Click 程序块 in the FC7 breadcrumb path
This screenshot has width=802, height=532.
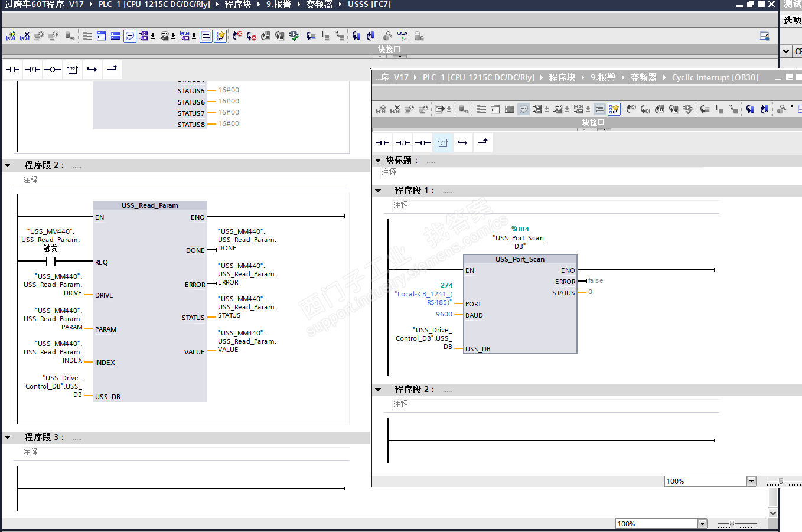[x=237, y=5]
